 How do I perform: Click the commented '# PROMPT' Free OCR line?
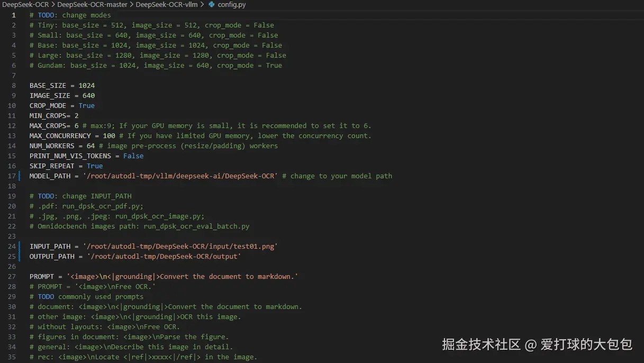[93, 287]
